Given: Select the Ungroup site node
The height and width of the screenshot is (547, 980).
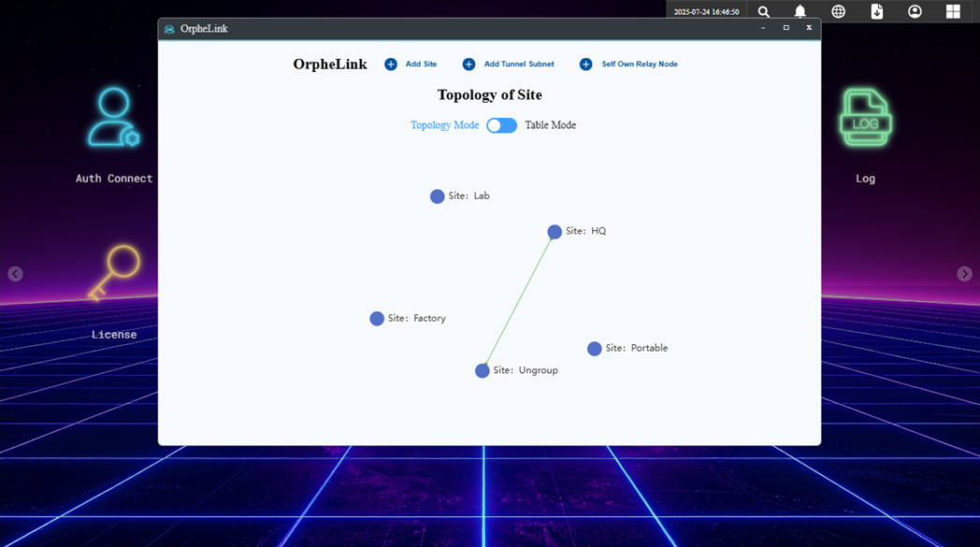Looking at the screenshot, I should [x=482, y=370].
